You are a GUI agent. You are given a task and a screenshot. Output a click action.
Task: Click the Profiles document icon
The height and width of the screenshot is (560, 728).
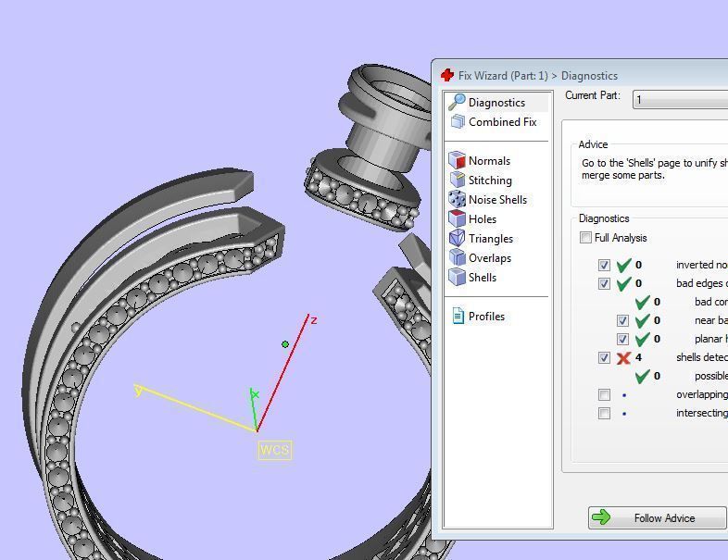[x=458, y=316]
